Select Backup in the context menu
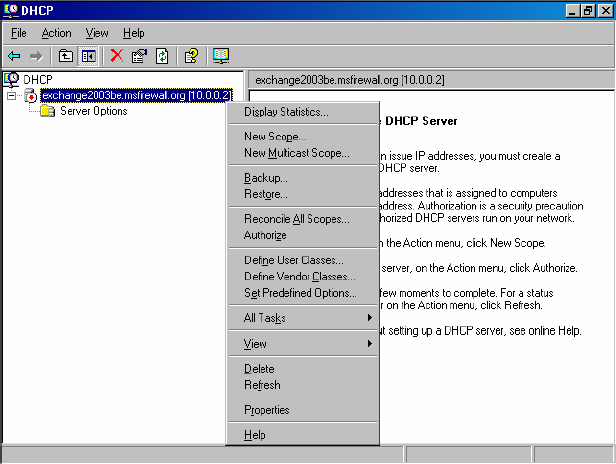The image size is (616, 464). pos(303,178)
